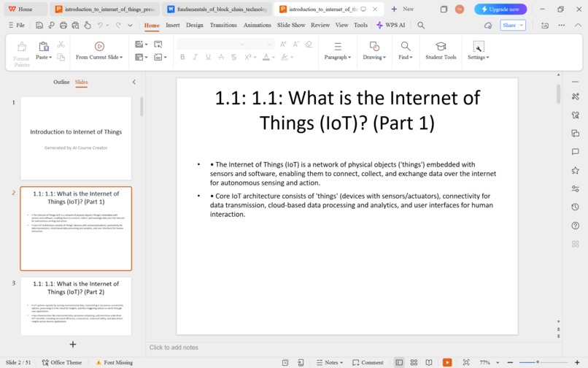This screenshot has width=588, height=368.
Task: Start slideshow from status bar play button
Action: tap(447, 362)
